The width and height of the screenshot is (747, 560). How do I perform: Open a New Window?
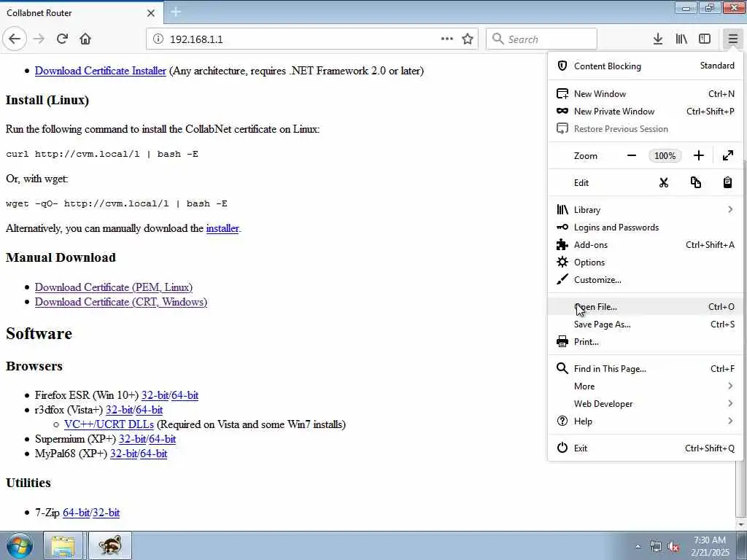[645, 94]
